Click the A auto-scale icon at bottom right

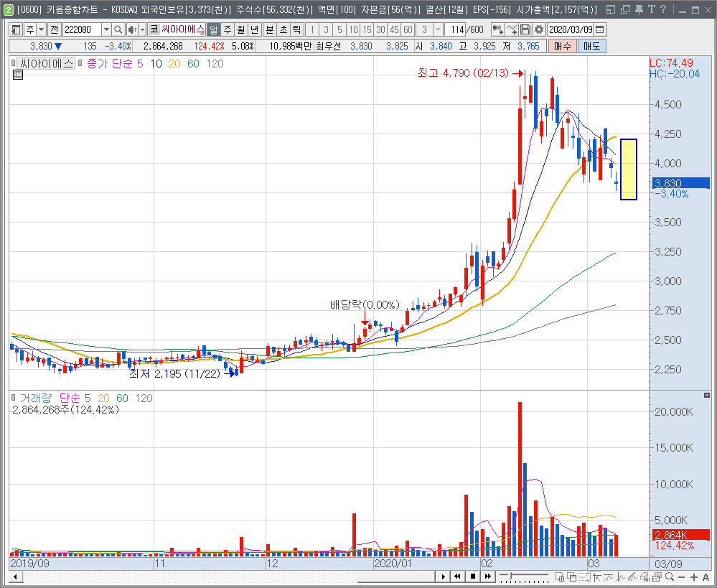[706, 577]
